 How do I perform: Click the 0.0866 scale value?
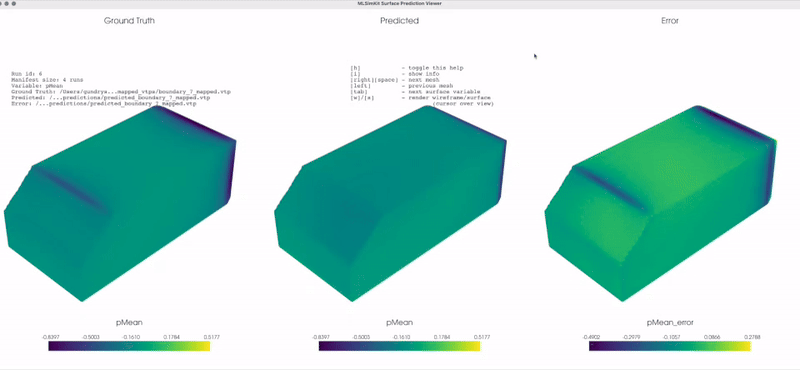tap(711, 337)
